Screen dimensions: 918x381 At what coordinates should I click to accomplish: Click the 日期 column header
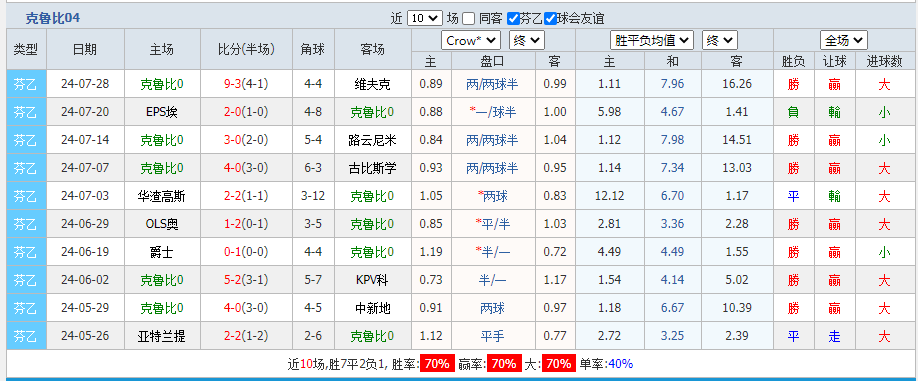pos(85,49)
